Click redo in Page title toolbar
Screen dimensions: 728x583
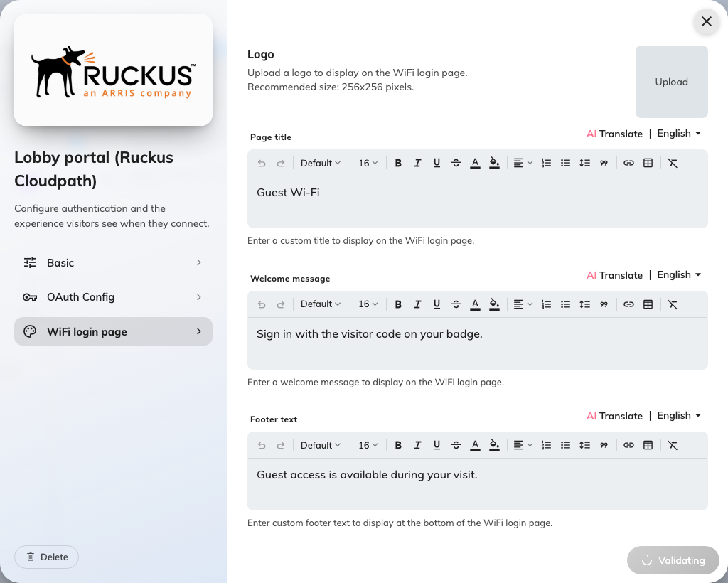pos(280,163)
